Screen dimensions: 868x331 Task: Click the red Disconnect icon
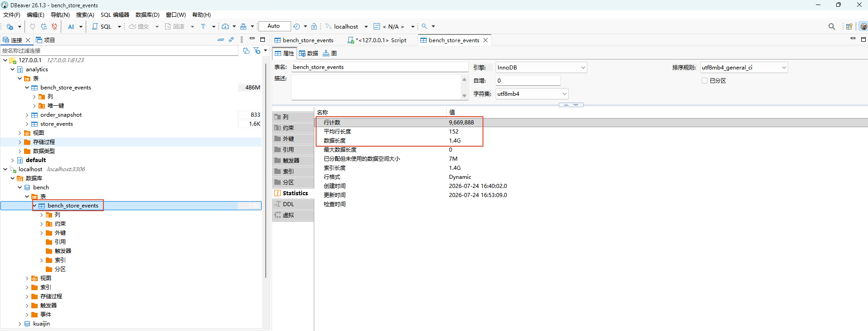pyautogui.click(x=54, y=26)
